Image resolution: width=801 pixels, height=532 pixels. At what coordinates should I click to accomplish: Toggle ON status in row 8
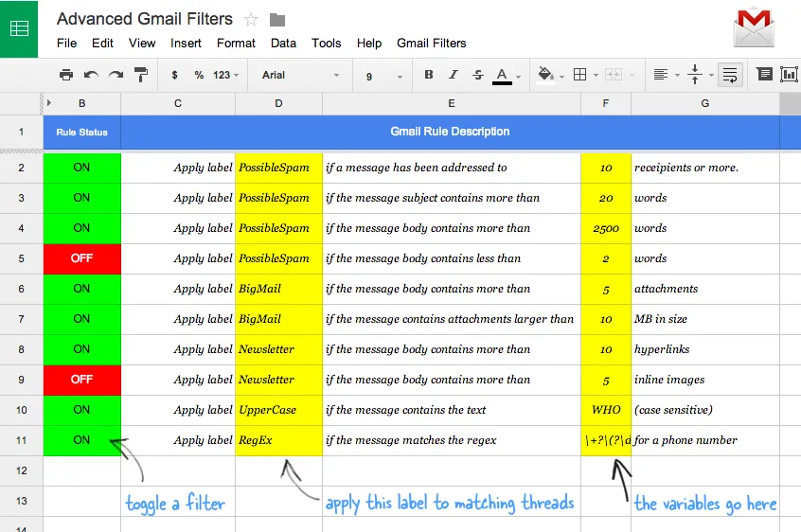82,349
